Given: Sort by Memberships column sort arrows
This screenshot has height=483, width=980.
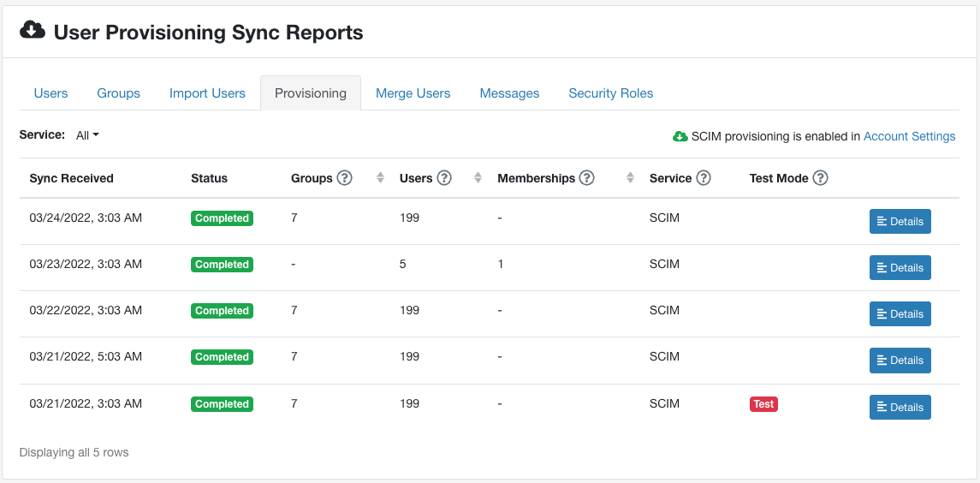Looking at the screenshot, I should click(630, 178).
